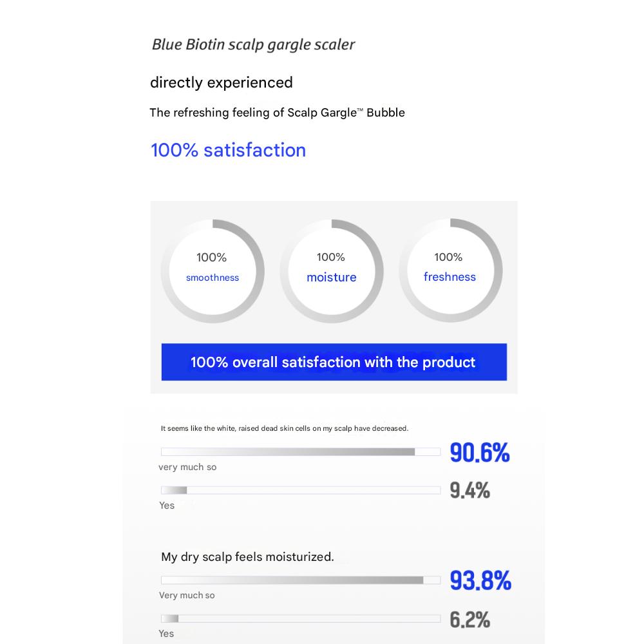Click the smoothness circular gauge
644x644 pixels.
click(213, 271)
